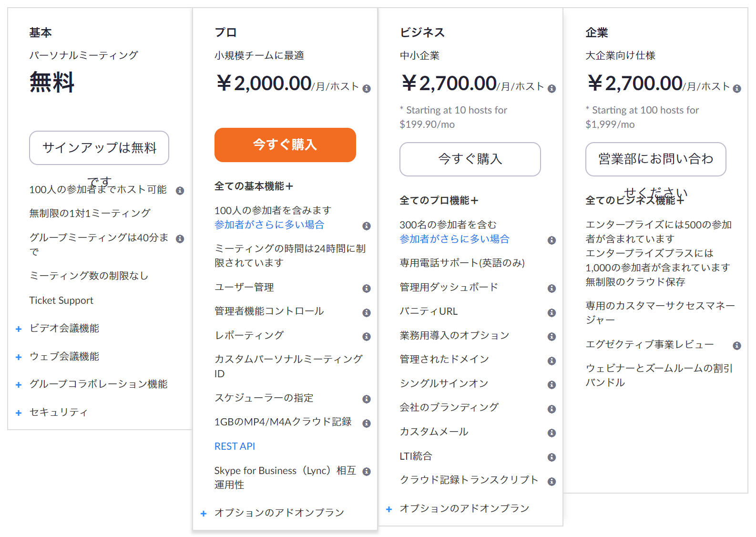Click the サインアップは無料 button
The height and width of the screenshot is (537, 756).
pyautogui.click(x=99, y=148)
